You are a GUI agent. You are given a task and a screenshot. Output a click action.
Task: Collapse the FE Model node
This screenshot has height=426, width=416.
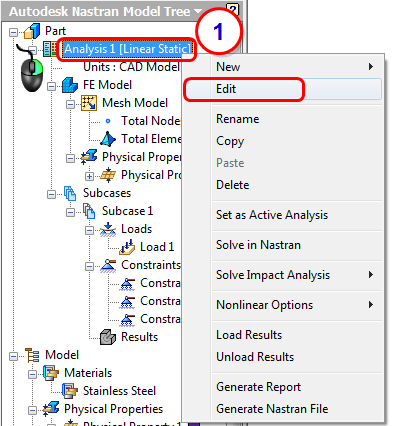pos(51,86)
